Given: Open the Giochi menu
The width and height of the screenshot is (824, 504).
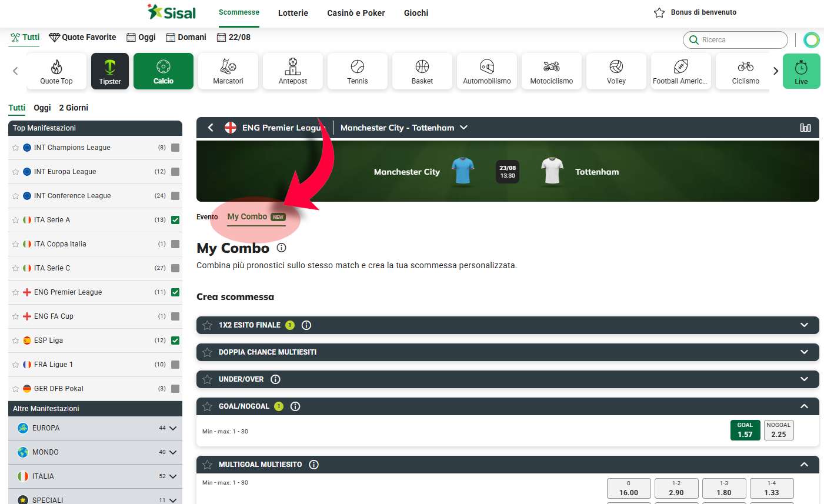Looking at the screenshot, I should click(x=416, y=13).
